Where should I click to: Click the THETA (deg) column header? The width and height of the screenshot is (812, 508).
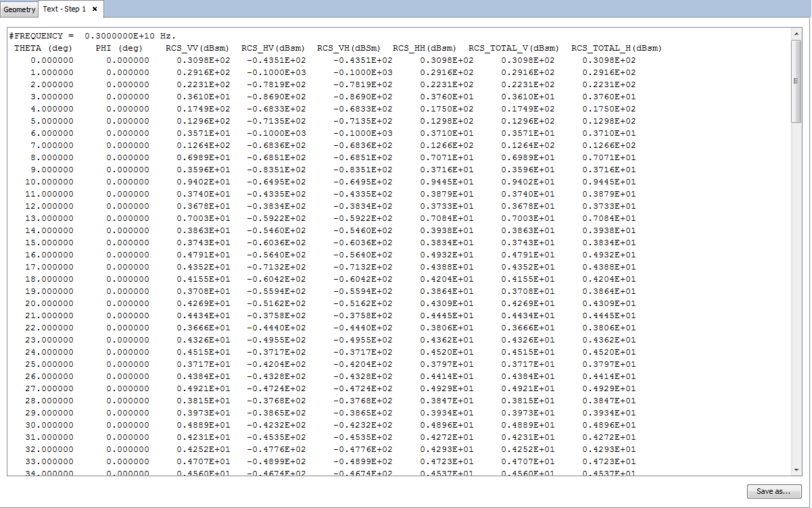[x=44, y=48]
